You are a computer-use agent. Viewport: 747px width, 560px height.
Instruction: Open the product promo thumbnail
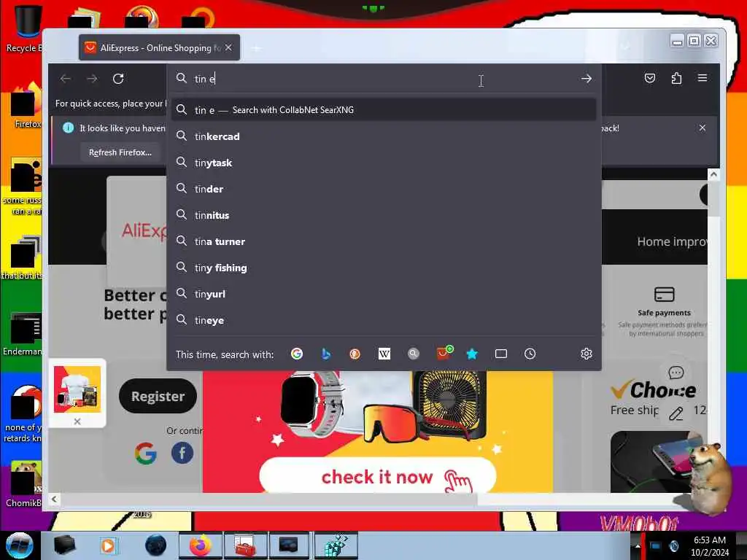point(77,389)
